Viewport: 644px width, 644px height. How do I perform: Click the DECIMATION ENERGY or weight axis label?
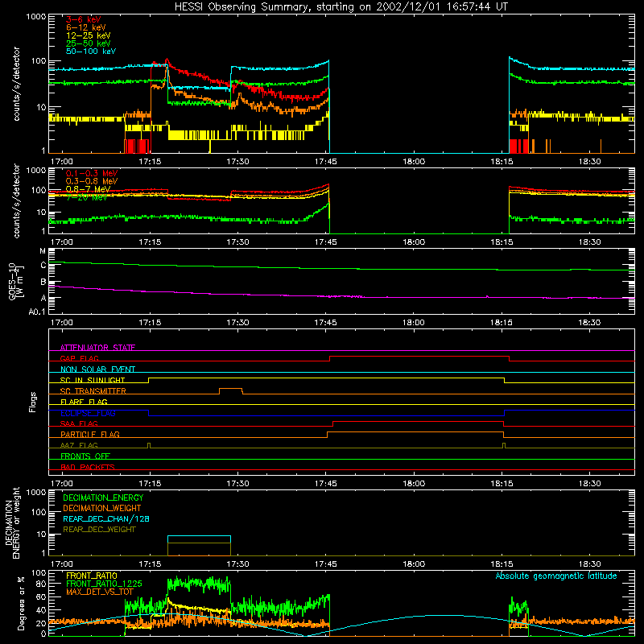12,522
